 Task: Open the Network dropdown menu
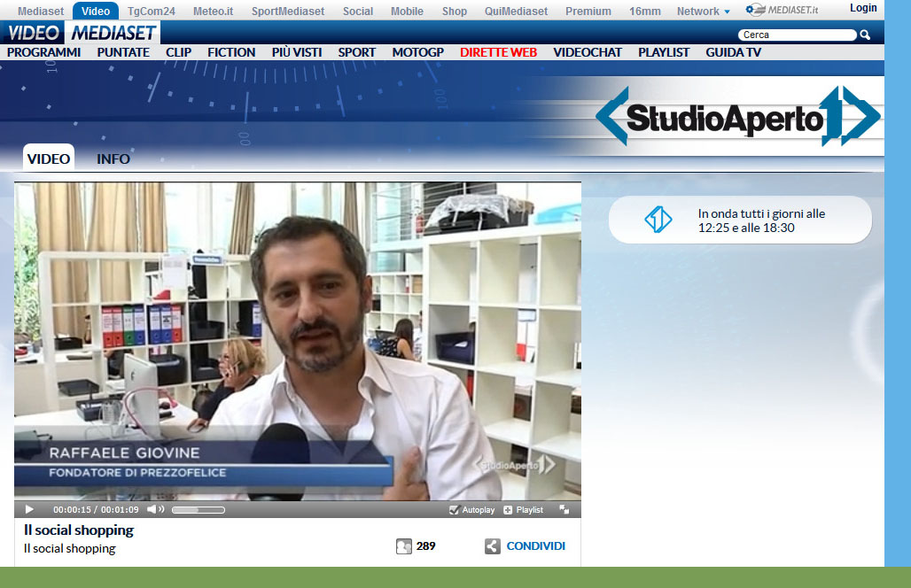tap(703, 11)
